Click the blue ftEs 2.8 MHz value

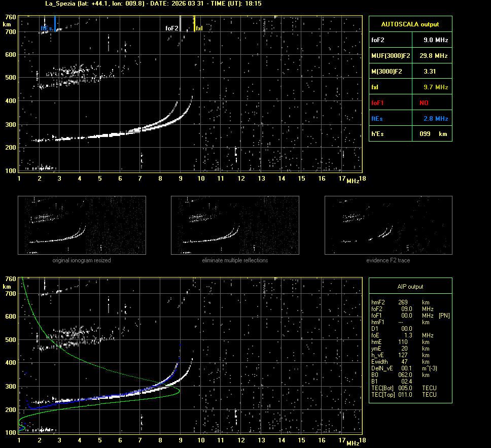click(x=436, y=119)
